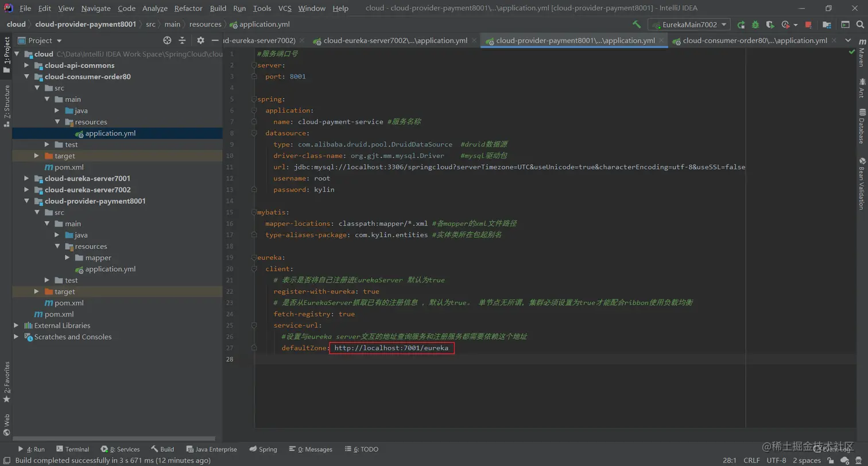Open the Build tool window
Image resolution: width=868 pixels, height=466 pixels.
click(162, 449)
